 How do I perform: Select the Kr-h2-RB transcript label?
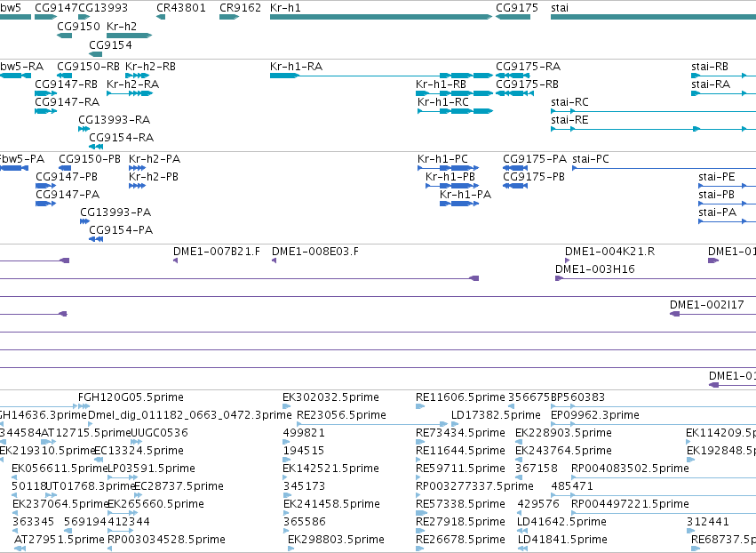[150, 66]
